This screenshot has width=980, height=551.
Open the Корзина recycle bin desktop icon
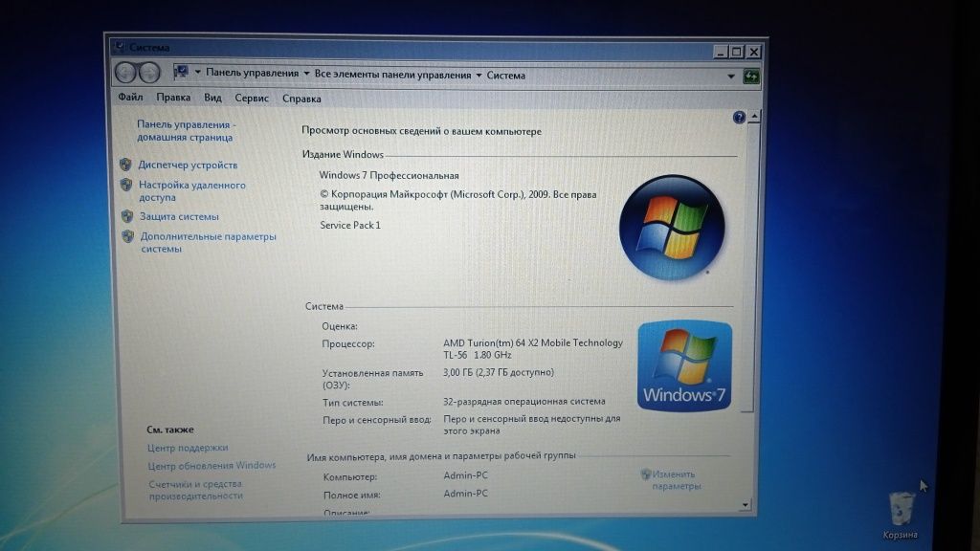[901, 516]
